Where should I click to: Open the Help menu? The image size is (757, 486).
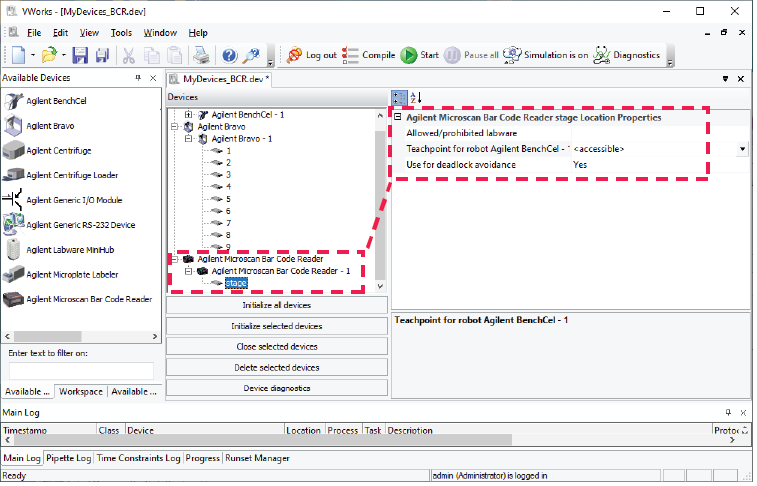[198, 33]
